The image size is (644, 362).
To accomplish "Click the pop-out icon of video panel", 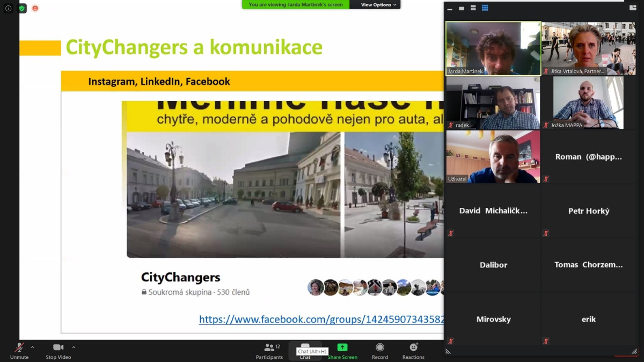I will (633, 8).
